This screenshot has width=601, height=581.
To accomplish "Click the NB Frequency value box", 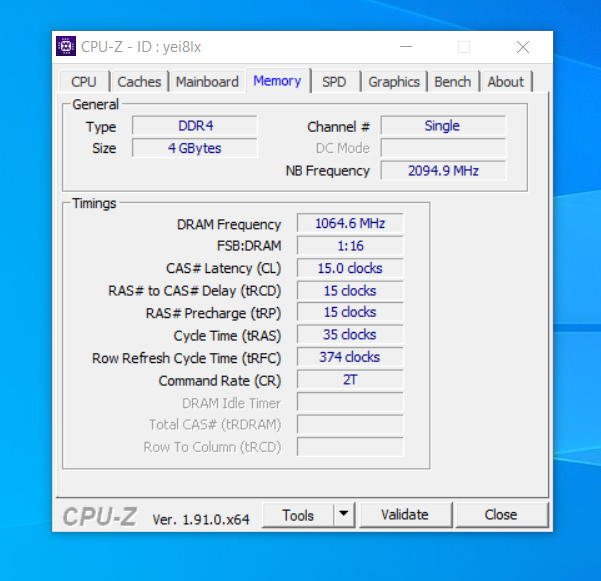I will [443, 171].
